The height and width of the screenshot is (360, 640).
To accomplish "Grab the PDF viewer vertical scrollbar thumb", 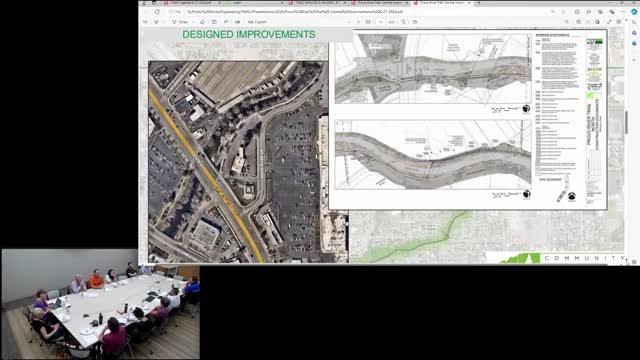I will [x=626, y=122].
